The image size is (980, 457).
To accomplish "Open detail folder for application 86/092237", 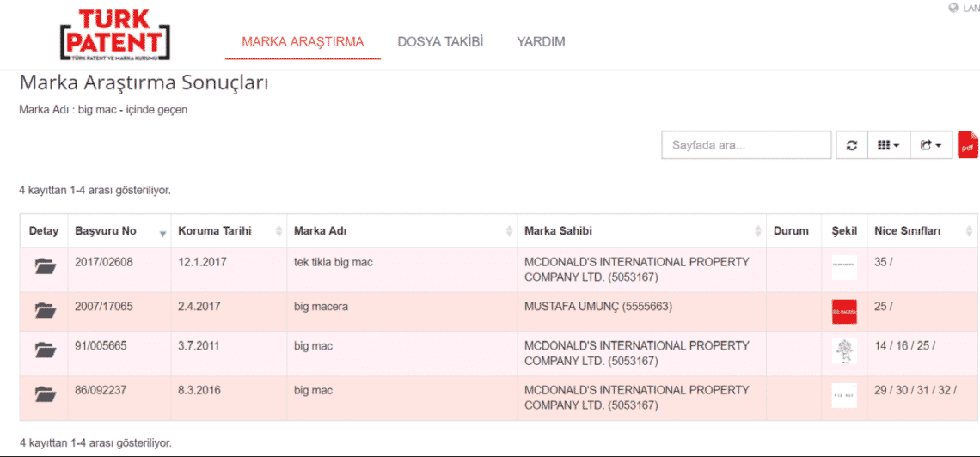I will click(45, 395).
